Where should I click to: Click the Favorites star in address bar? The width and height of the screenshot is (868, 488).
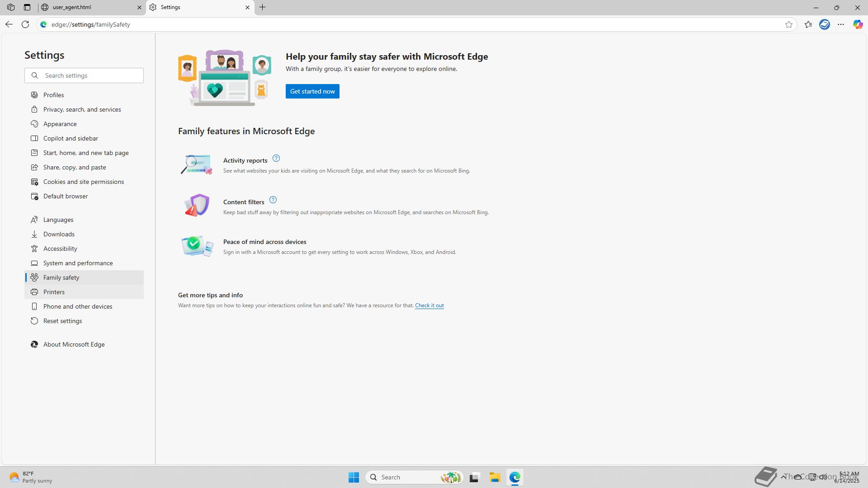pyautogui.click(x=789, y=24)
